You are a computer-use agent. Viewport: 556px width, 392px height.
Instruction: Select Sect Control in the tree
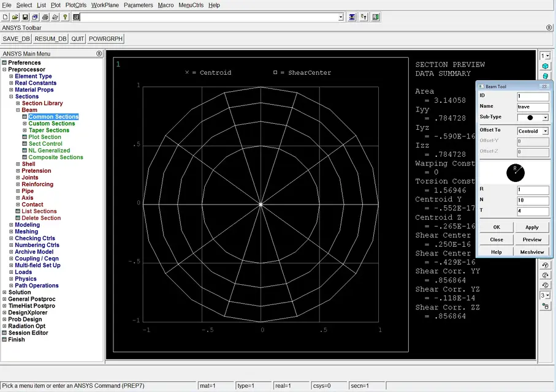pyautogui.click(x=45, y=143)
